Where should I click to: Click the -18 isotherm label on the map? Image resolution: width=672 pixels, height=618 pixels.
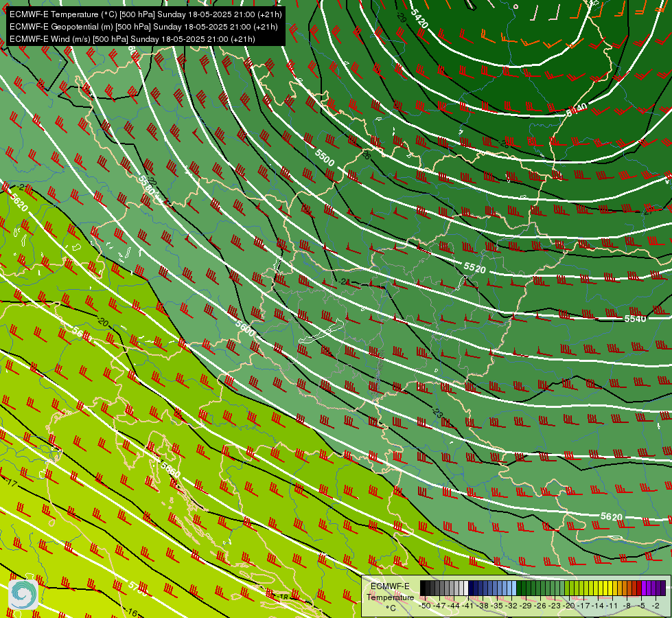(283, 597)
